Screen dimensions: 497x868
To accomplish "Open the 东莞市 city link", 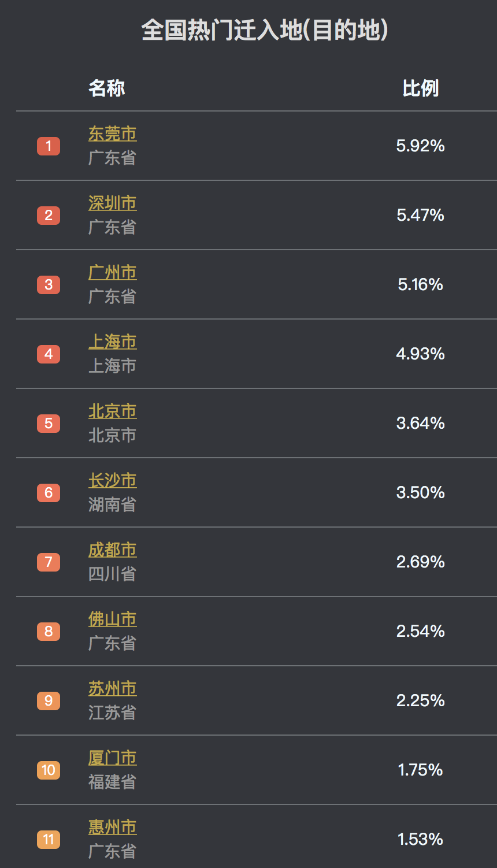I will [x=112, y=133].
